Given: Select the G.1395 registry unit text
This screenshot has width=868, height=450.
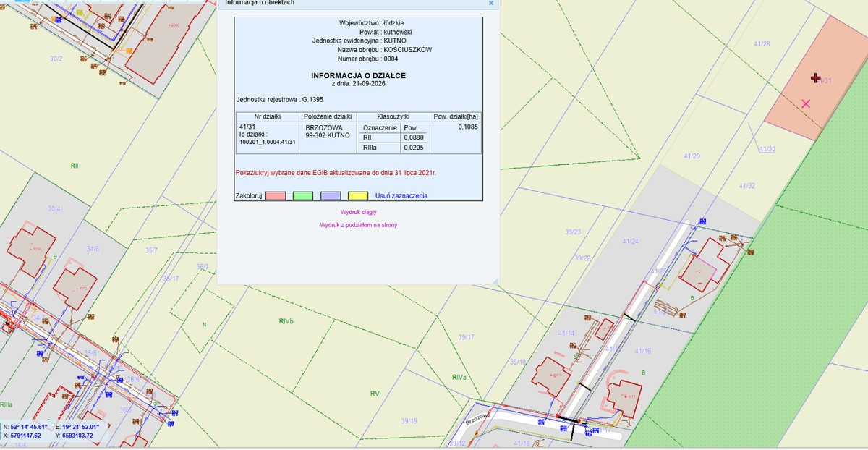Looking at the screenshot, I should pos(312,99).
